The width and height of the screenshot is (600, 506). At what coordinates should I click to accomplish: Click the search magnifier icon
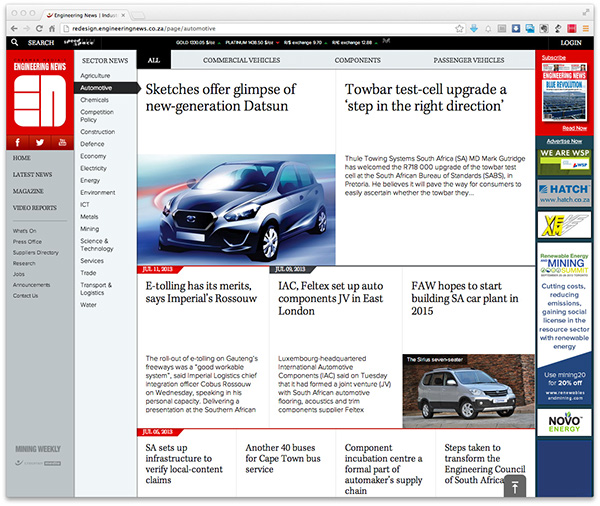(15, 42)
